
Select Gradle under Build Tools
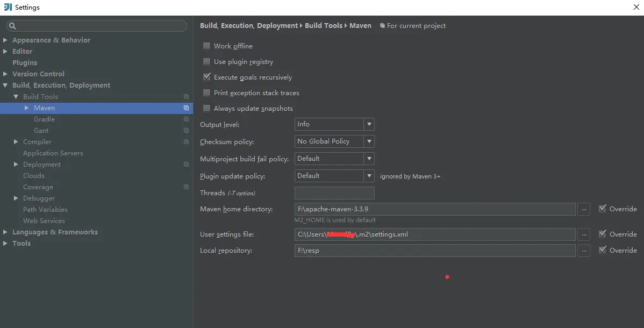click(45, 119)
